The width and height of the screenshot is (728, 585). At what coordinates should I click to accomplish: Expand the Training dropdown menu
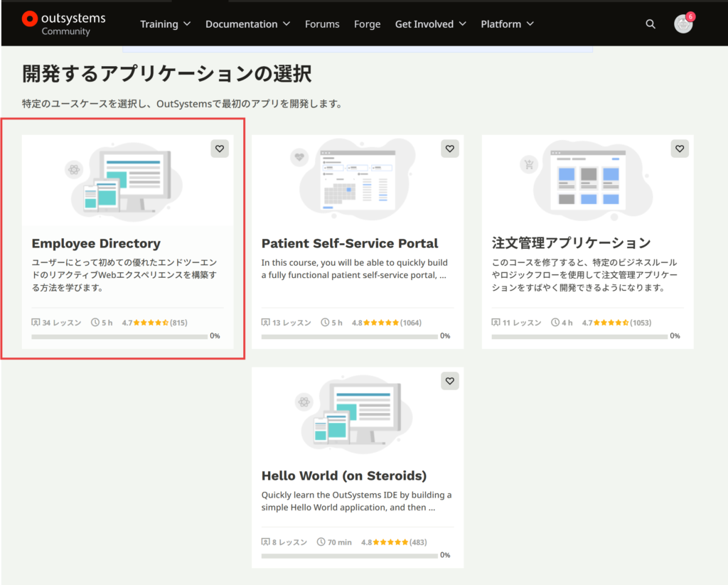pos(165,24)
